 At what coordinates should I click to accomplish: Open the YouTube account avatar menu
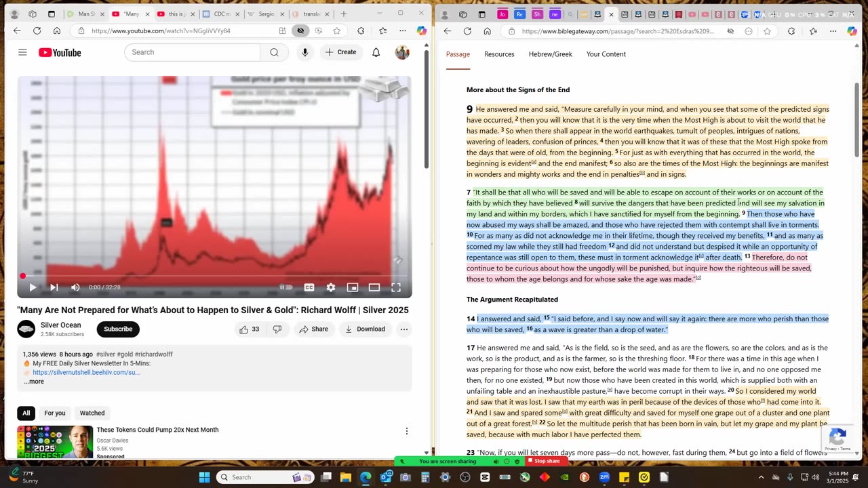coord(402,52)
